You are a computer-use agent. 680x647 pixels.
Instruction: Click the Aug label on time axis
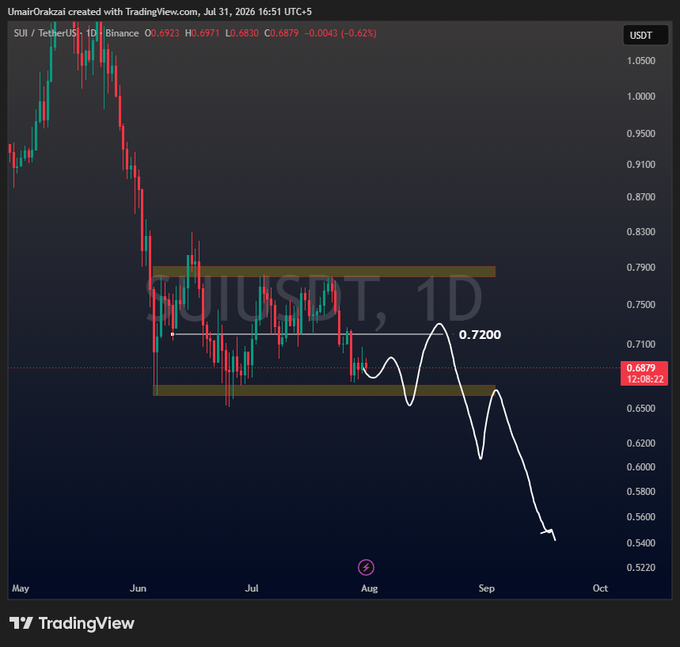(x=369, y=588)
